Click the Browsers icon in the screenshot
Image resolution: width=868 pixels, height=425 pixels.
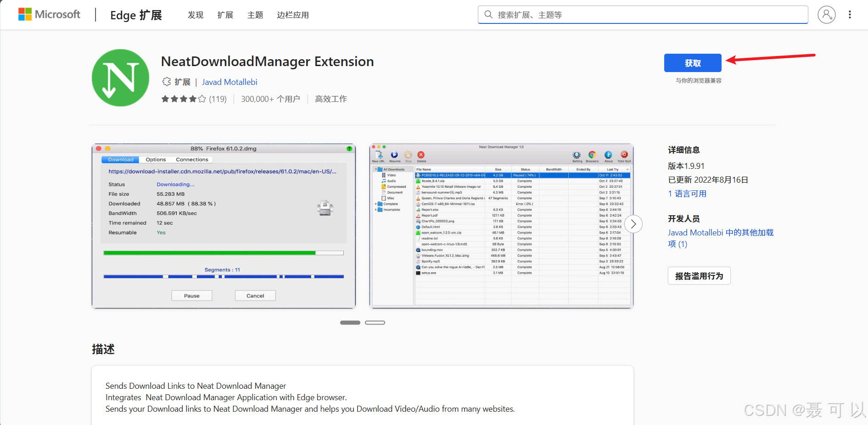pos(592,157)
